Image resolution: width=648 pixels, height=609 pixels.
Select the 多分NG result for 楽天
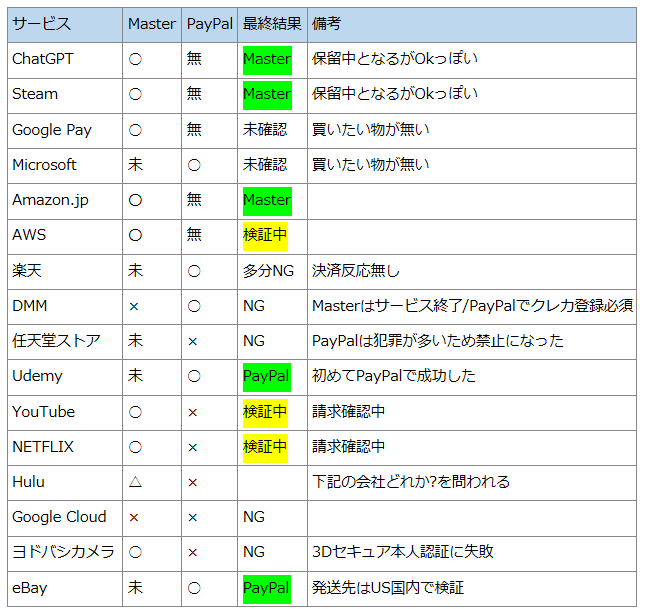(x=268, y=270)
